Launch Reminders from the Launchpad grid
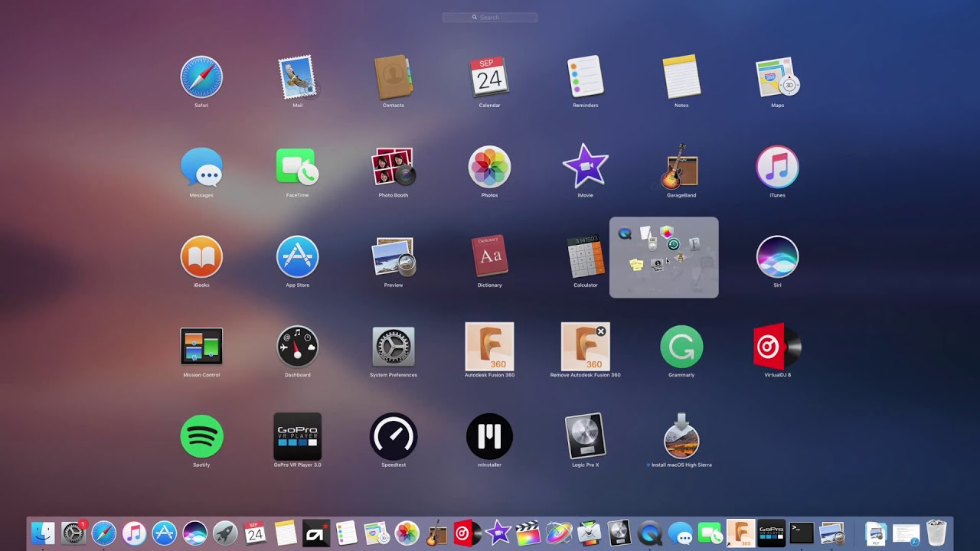The width and height of the screenshot is (980, 551). pos(586,77)
